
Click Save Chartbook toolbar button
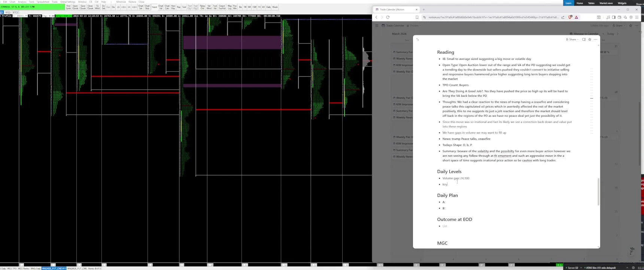click(83, 7)
